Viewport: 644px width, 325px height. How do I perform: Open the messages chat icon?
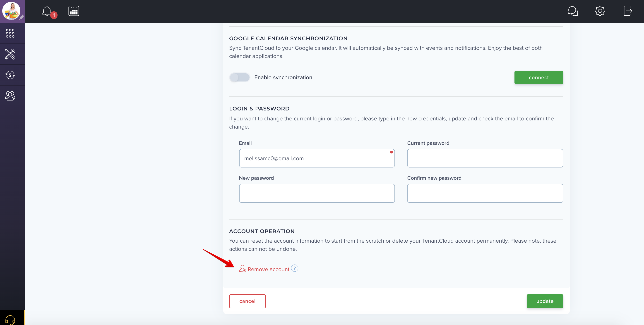(573, 11)
